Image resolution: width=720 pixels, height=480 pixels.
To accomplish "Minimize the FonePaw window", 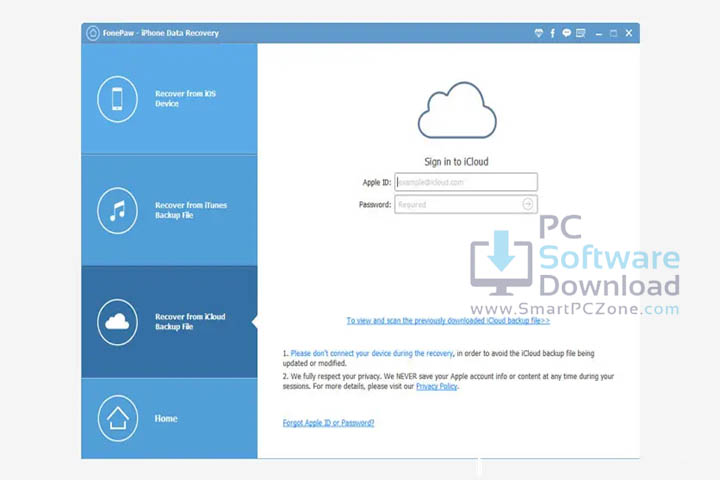I will (x=599, y=34).
